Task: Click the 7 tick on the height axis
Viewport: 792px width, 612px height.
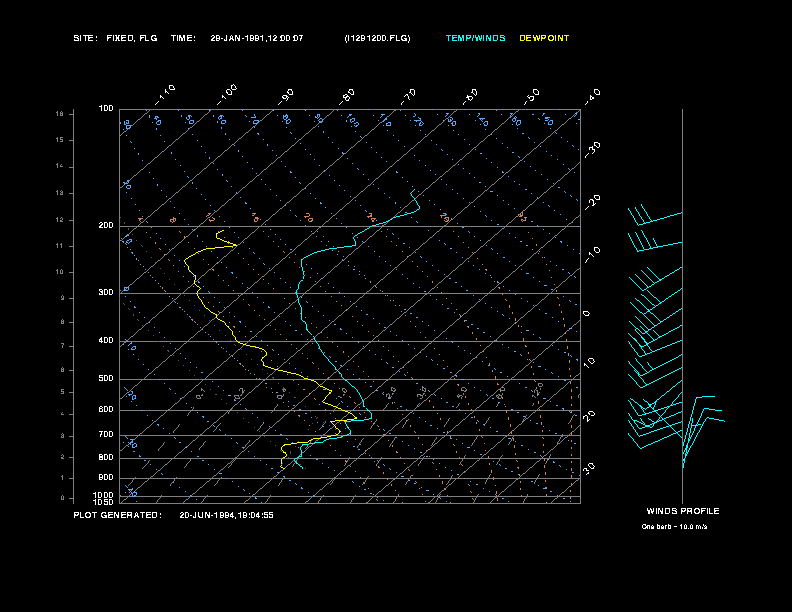Action: pos(62,346)
